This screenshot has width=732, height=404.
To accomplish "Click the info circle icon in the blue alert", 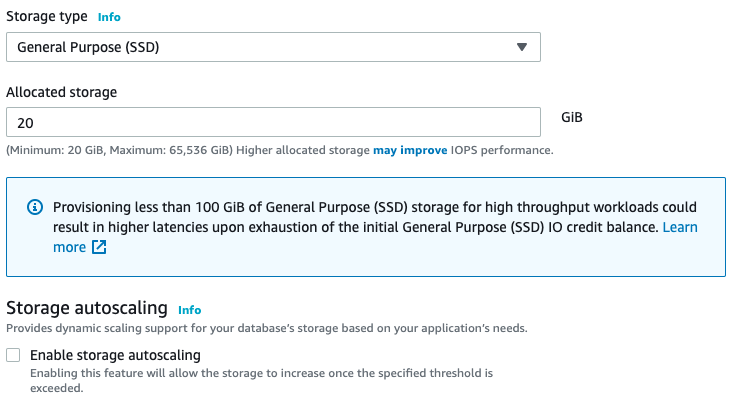I will (x=35, y=207).
